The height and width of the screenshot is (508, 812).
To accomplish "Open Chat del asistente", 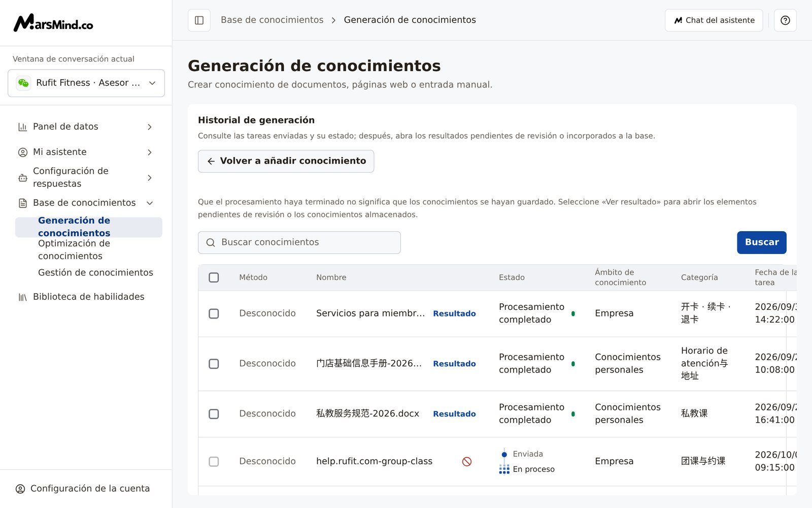I will 714,20.
